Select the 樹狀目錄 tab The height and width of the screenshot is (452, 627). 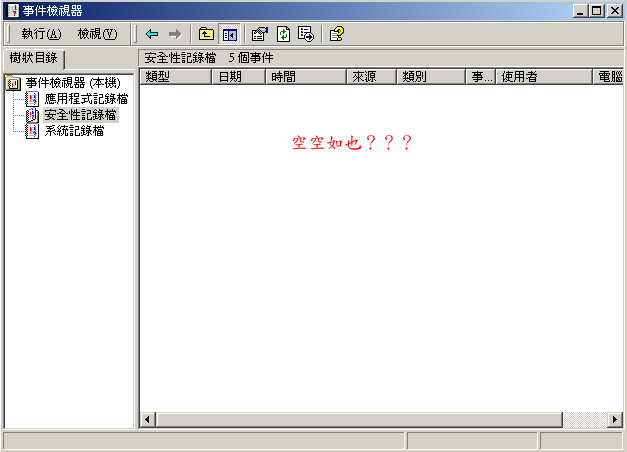click(x=34, y=58)
